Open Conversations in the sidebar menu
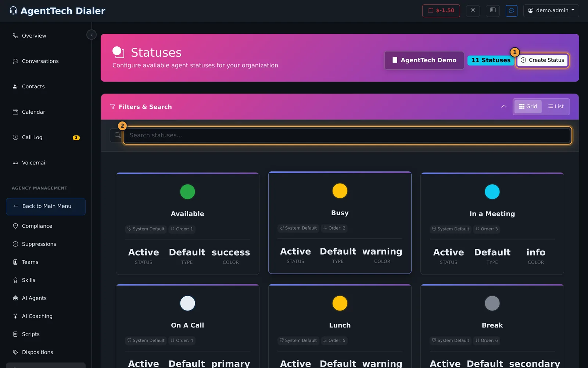Viewport: 588px width, 368px height. click(46, 61)
